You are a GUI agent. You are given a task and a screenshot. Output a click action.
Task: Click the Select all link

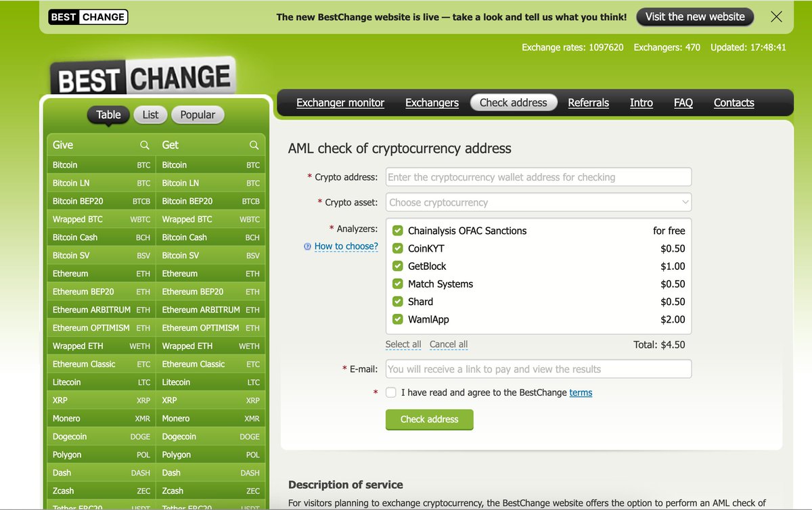pyautogui.click(x=403, y=344)
